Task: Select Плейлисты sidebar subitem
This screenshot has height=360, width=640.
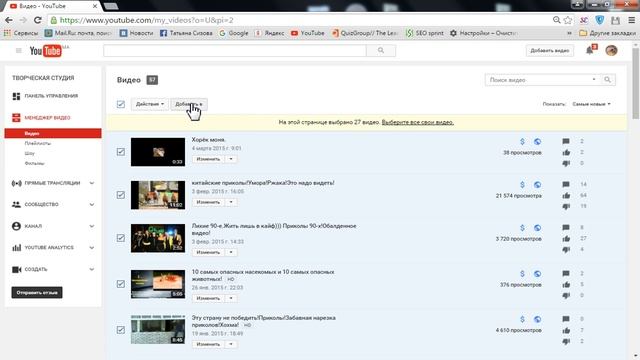Action: coord(38,143)
